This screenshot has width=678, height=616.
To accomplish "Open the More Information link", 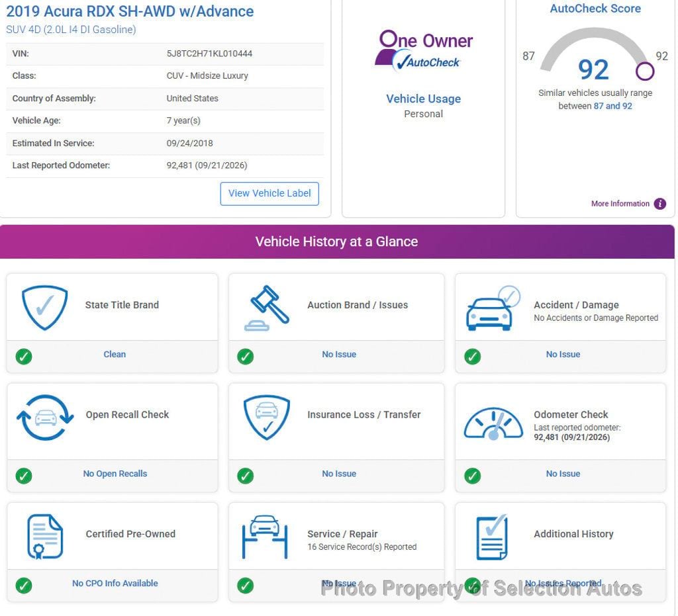I will pyautogui.click(x=620, y=204).
